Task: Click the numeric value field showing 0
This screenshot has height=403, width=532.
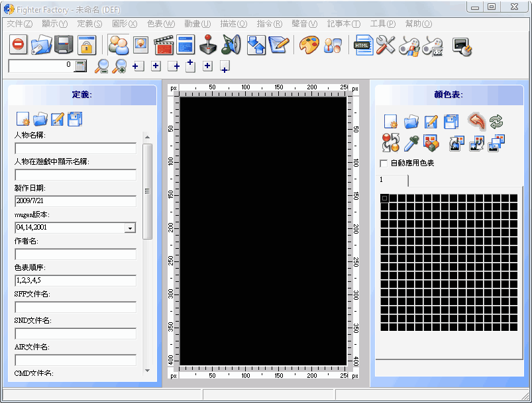Action: [40, 66]
